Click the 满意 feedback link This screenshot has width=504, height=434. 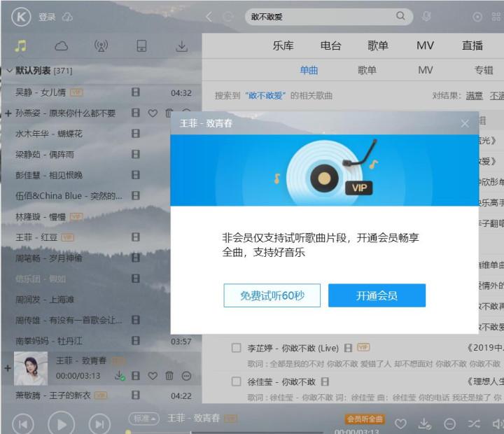point(475,95)
